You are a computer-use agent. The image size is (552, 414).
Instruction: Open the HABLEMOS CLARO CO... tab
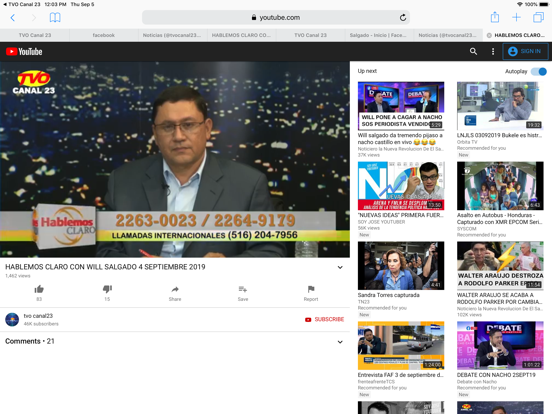click(242, 35)
